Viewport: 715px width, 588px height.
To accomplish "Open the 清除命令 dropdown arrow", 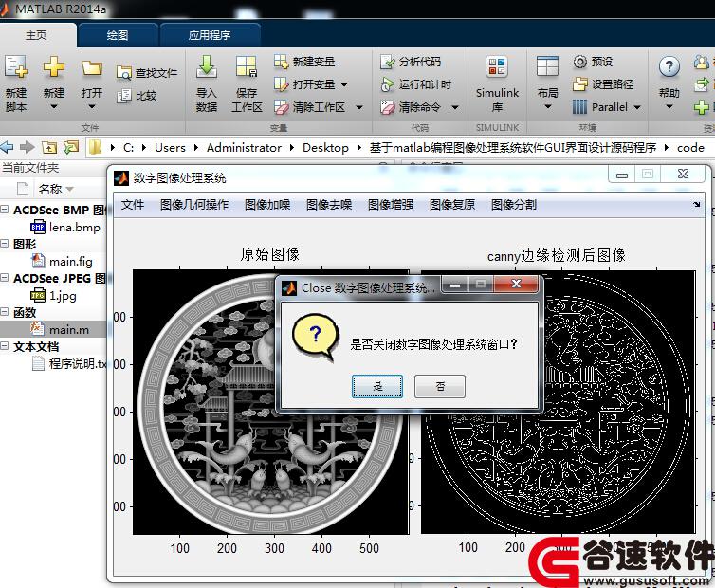I will (x=454, y=108).
